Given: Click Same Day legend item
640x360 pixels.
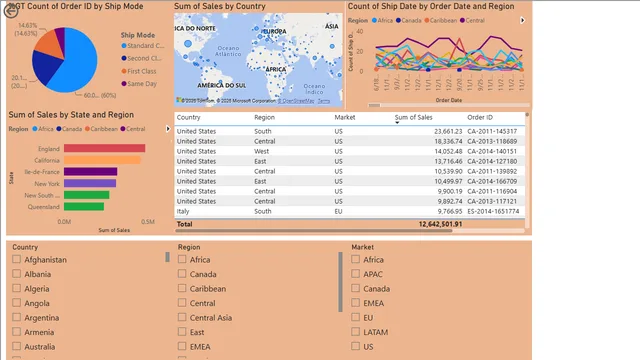Looking at the screenshot, I should [x=139, y=84].
